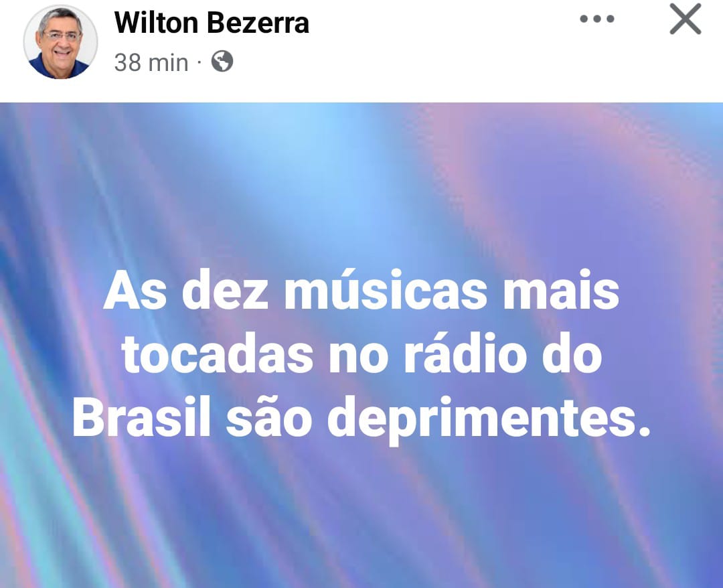This screenshot has width=723, height=588.
Task: Open Wilton Bezerra's profile picture
Action: pos(60,42)
